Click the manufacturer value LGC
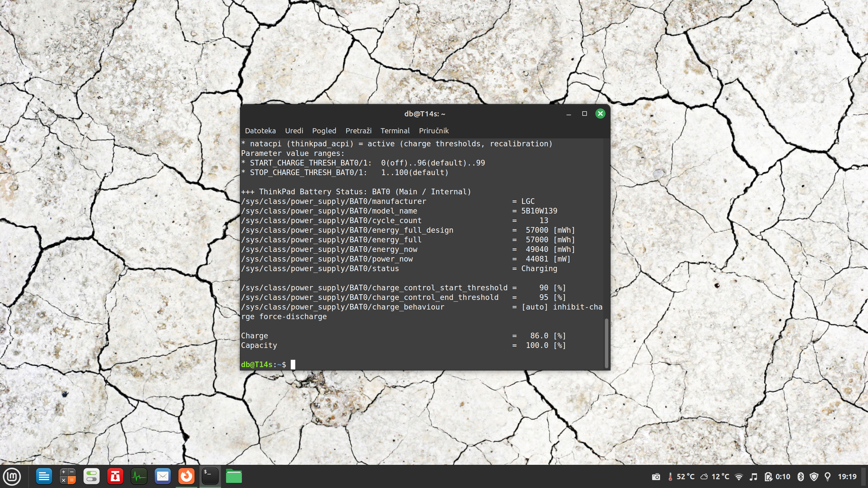The height and width of the screenshot is (488, 868). (x=528, y=201)
